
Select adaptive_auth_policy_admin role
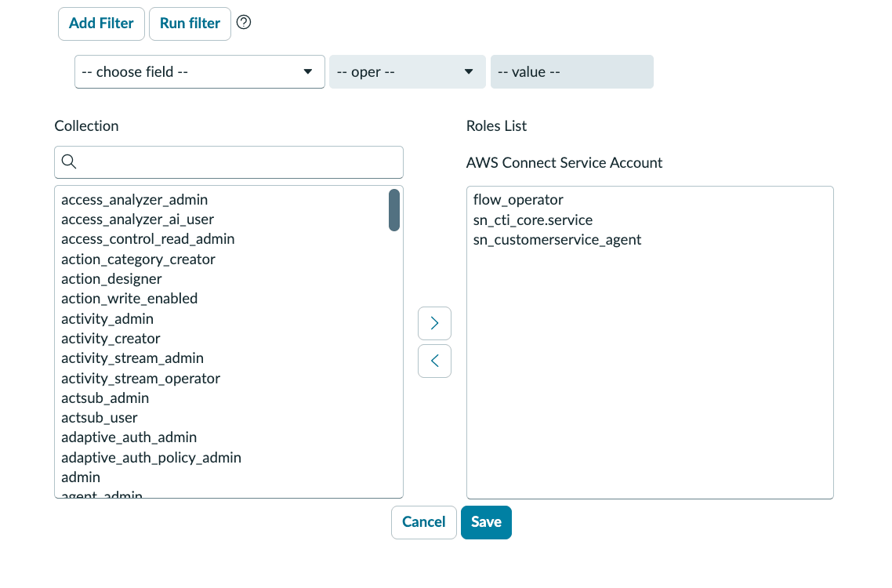click(x=151, y=458)
